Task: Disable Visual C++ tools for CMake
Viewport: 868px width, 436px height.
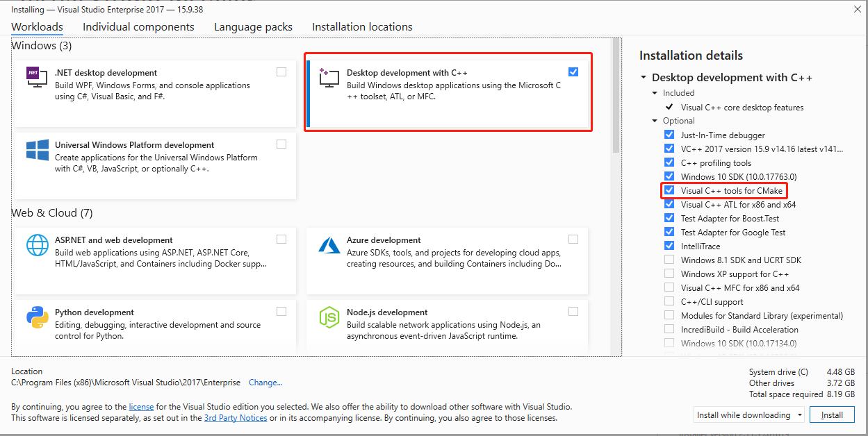Action: coord(669,190)
